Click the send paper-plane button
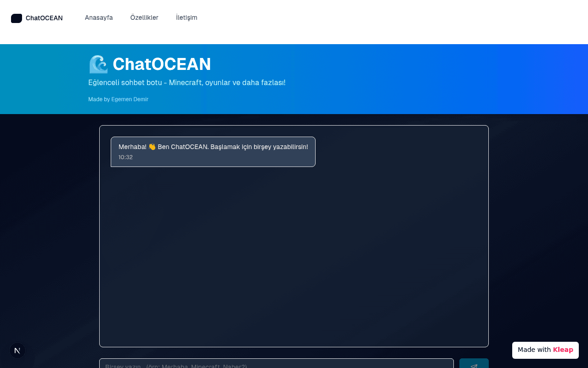 click(x=474, y=363)
